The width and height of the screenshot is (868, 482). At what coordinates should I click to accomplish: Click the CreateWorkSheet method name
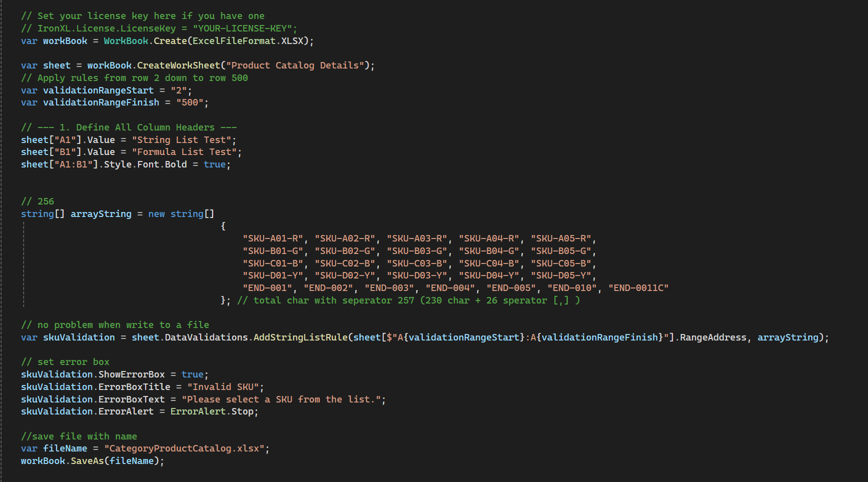pos(179,65)
